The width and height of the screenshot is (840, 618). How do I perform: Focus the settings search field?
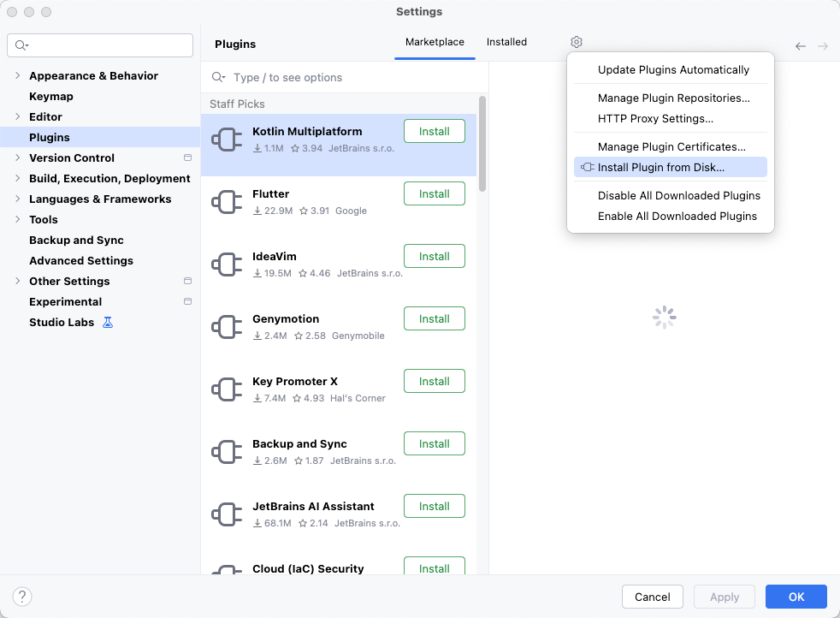100,45
